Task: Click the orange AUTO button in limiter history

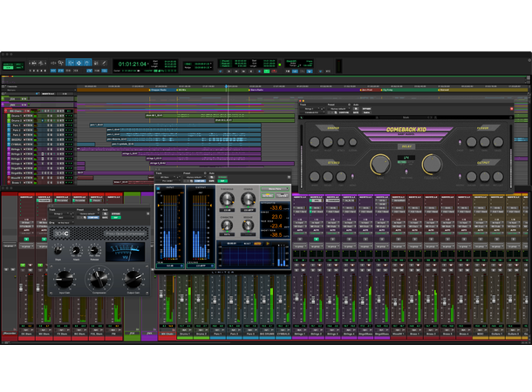Action: click(257, 244)
